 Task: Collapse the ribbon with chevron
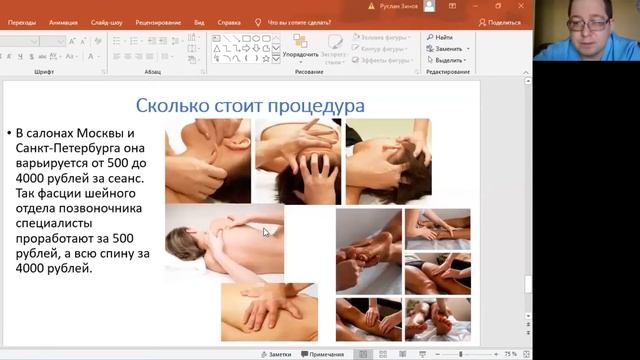point(526,72)
